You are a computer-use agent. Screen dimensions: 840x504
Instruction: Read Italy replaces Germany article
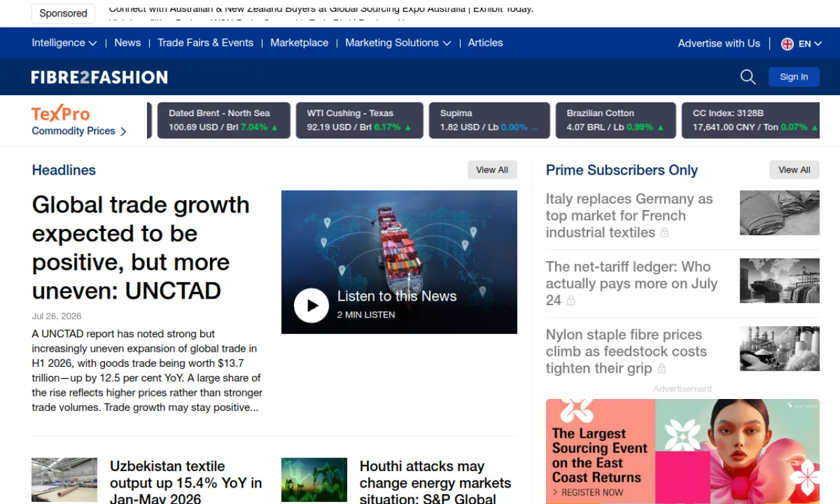pyautogui.click(x=629, y=216)
